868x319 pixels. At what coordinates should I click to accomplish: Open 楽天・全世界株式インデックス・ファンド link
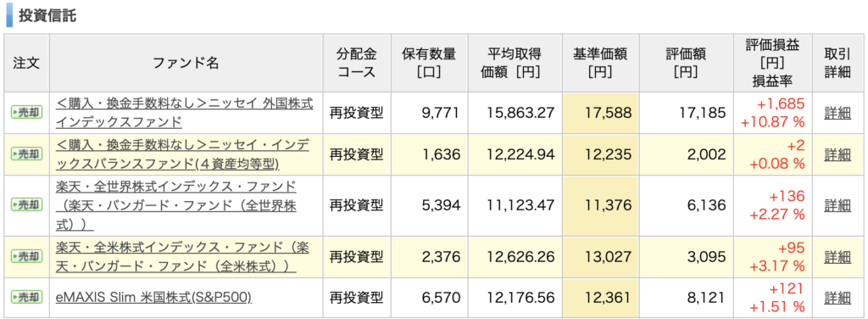[x=176, y=205]
